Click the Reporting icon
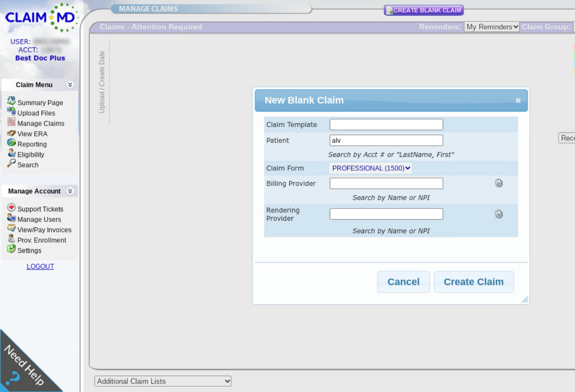Screen dimensions: 575x392 coord(11,143)
